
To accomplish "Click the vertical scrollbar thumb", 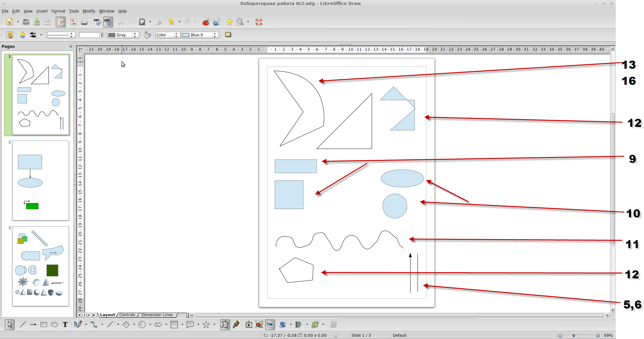I will [x=613, y=179].
